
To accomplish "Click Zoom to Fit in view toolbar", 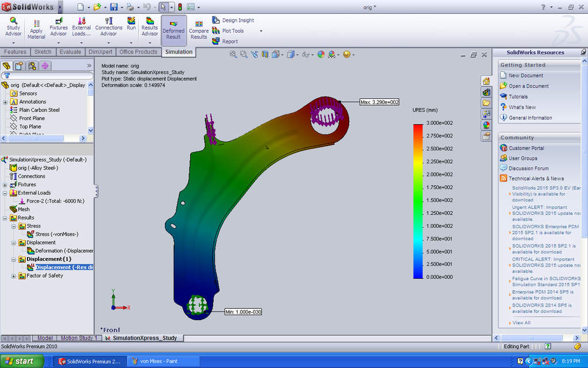I will pos(233,55).
